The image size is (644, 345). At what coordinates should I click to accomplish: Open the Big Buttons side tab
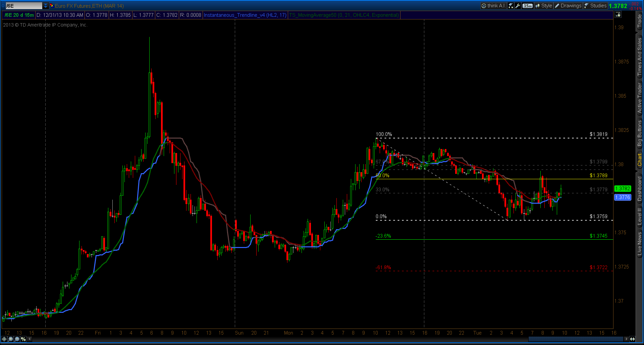point(640,133)
